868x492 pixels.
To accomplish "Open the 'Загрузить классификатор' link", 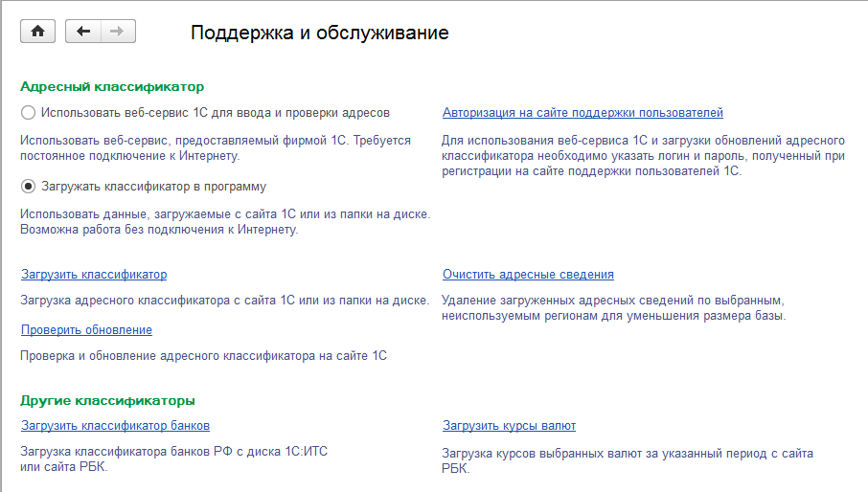I will [x=94, y=274].
